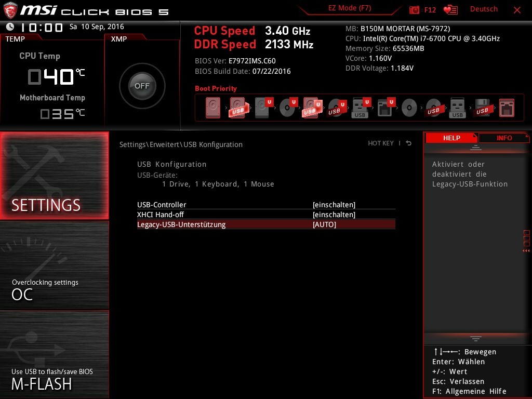Select the UEFI CD/DVD boot icon
Image resolution: width=532 pixels, height=399 pixels.
pos(288,108)
